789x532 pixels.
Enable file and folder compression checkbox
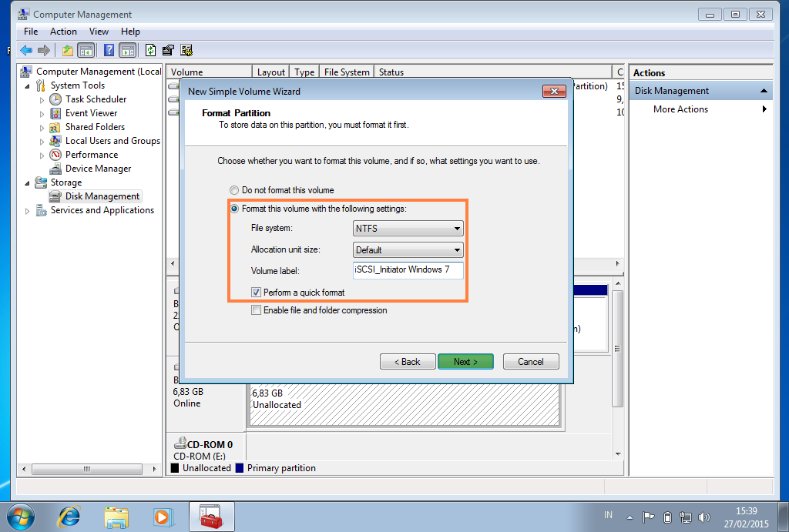(256, 310)
